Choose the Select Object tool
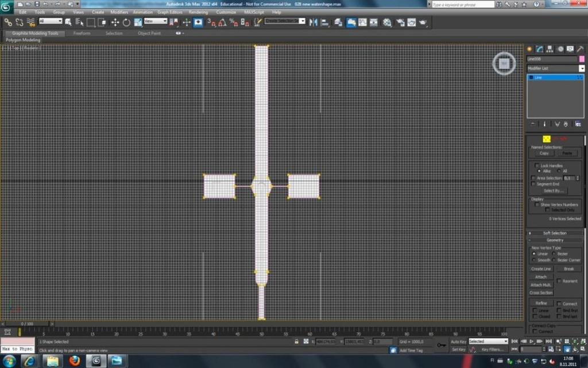The width and height of the screenshot is (588, 368). 68,22
